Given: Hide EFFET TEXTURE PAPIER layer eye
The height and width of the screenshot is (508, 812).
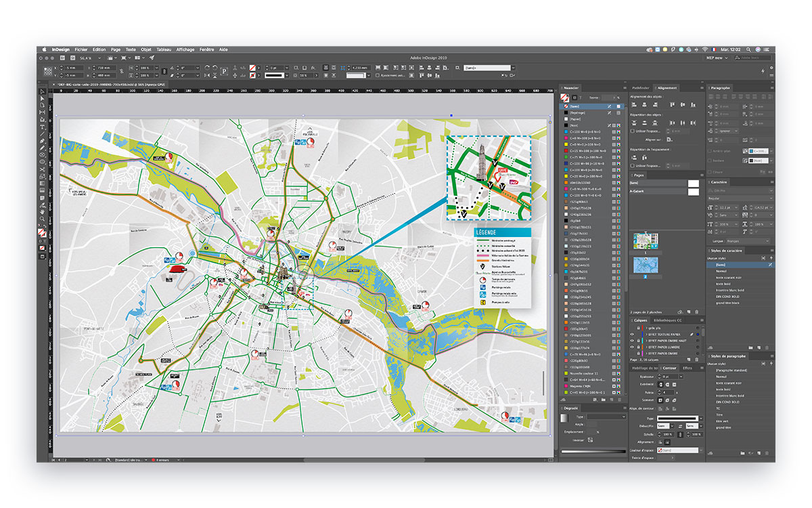Looking at the screenshot, I should pos(632,335).
